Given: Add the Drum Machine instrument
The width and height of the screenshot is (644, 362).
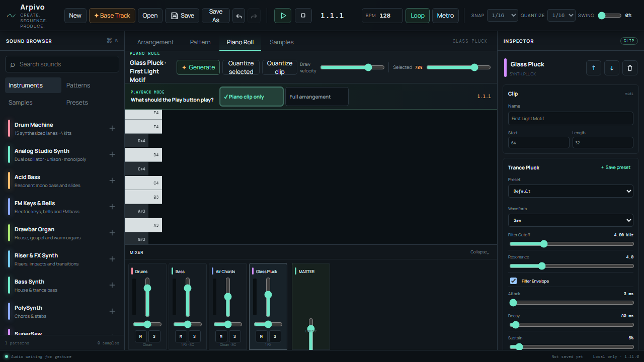Looking at the screenshot, I should click(x=112, y=128).
